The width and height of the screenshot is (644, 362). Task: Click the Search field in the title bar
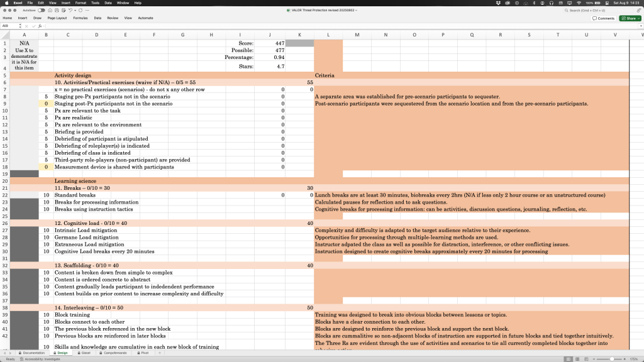599,10
